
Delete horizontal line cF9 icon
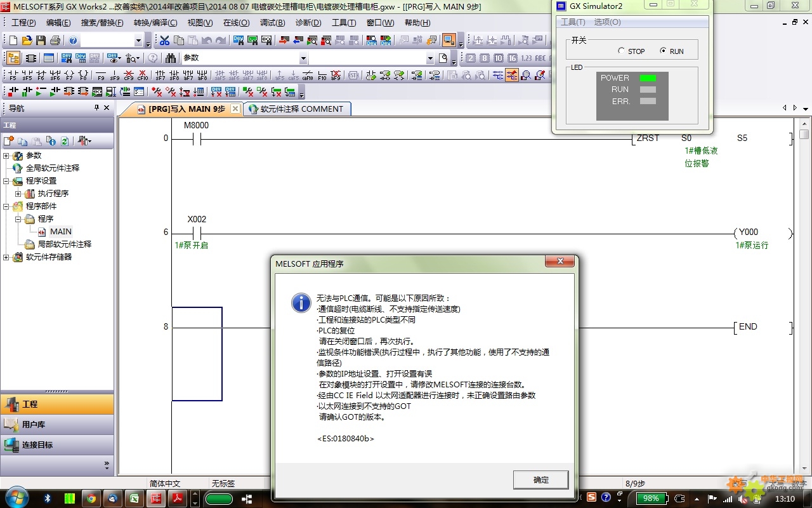[129, 75]
